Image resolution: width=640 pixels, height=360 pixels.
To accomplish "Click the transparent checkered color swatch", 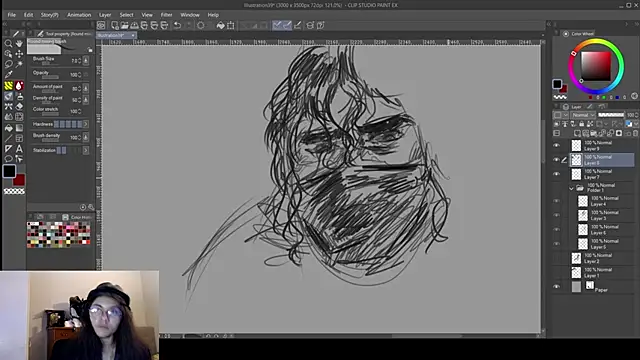I will click(x=14, y=191).
